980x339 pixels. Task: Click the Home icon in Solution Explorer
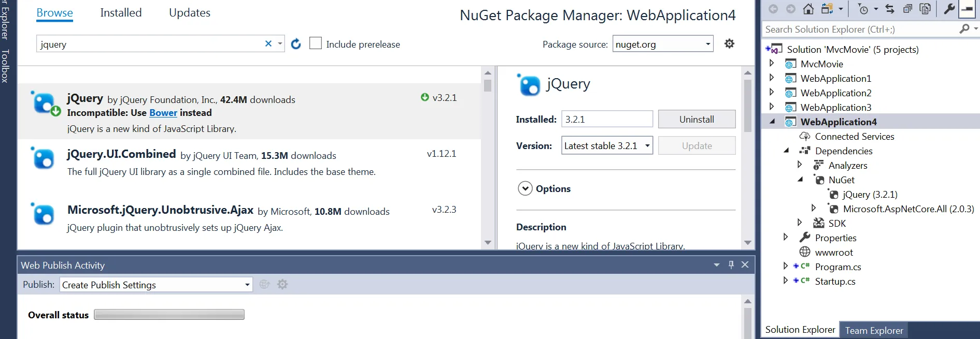(x=808, y=9)
